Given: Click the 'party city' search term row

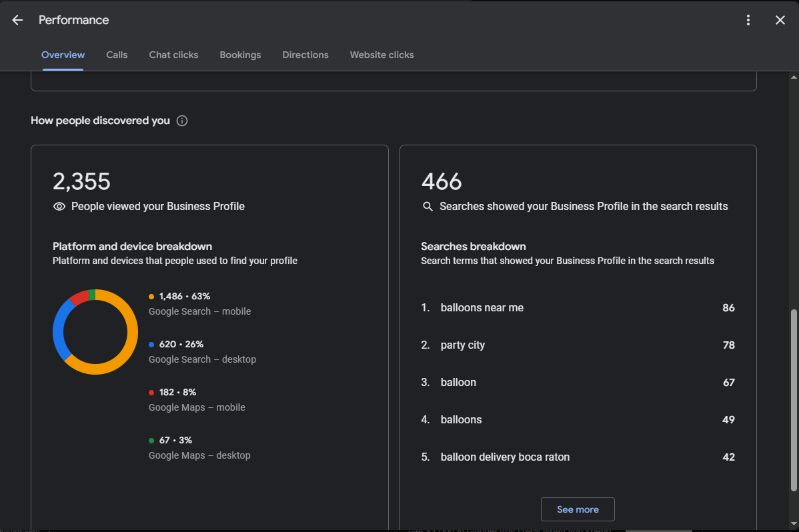Looking at the screenshot, I should (463, 345).
